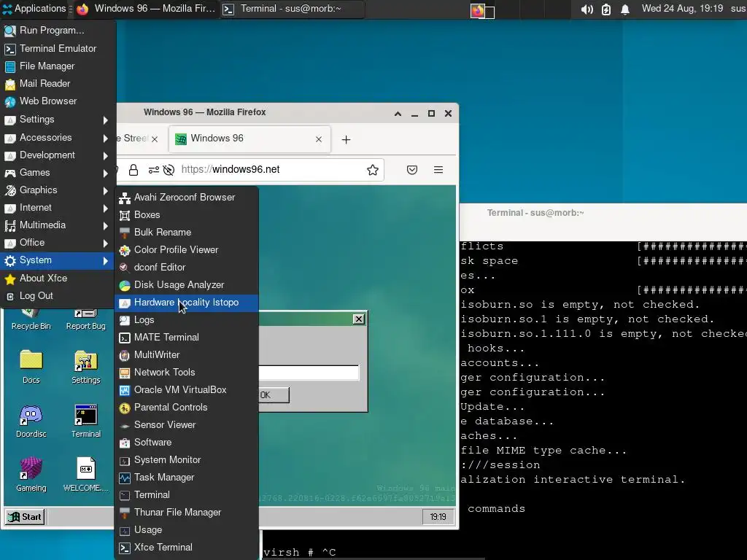Click the Windows 96 Start button

26,517
